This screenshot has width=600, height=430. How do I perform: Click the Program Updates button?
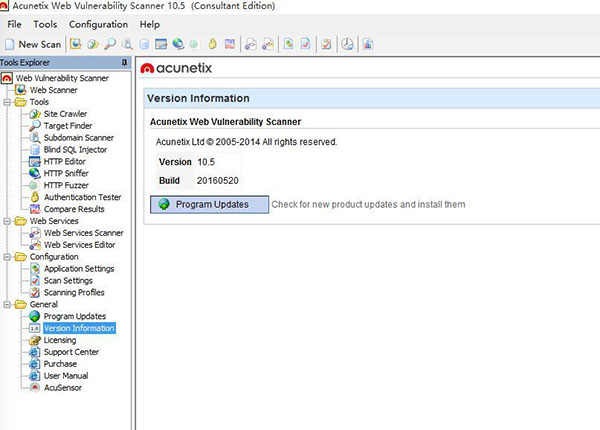tap(209, 204)
